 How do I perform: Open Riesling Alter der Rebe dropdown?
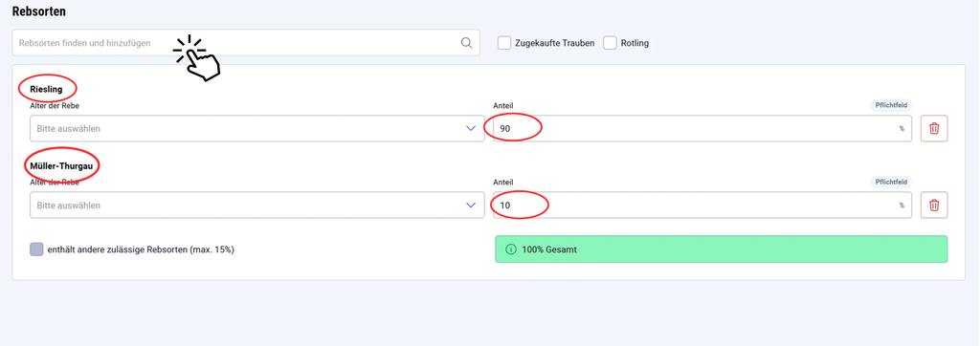coord(256,129)
